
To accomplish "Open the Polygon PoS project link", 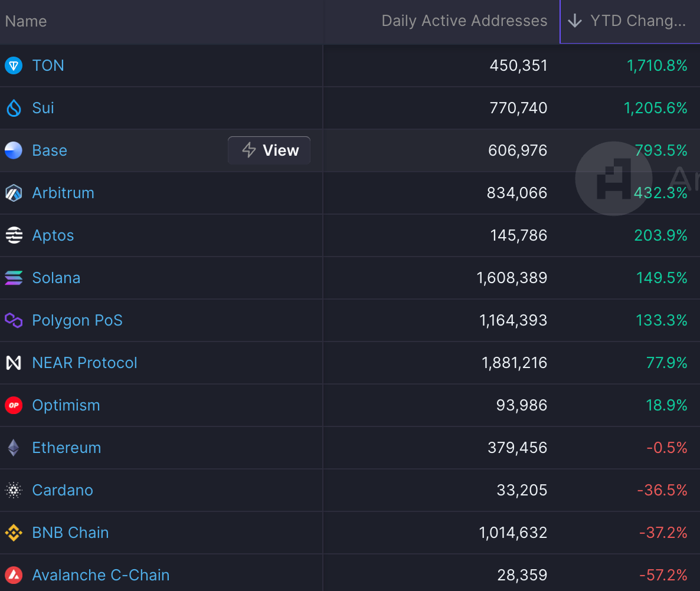I will [x=77, y=320].
